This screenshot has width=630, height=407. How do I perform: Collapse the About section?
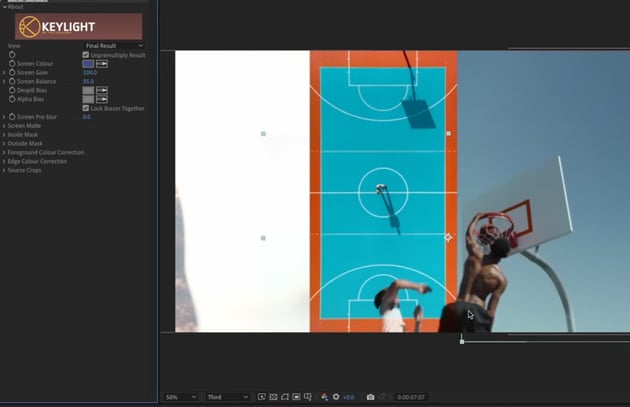pos(4,6)
